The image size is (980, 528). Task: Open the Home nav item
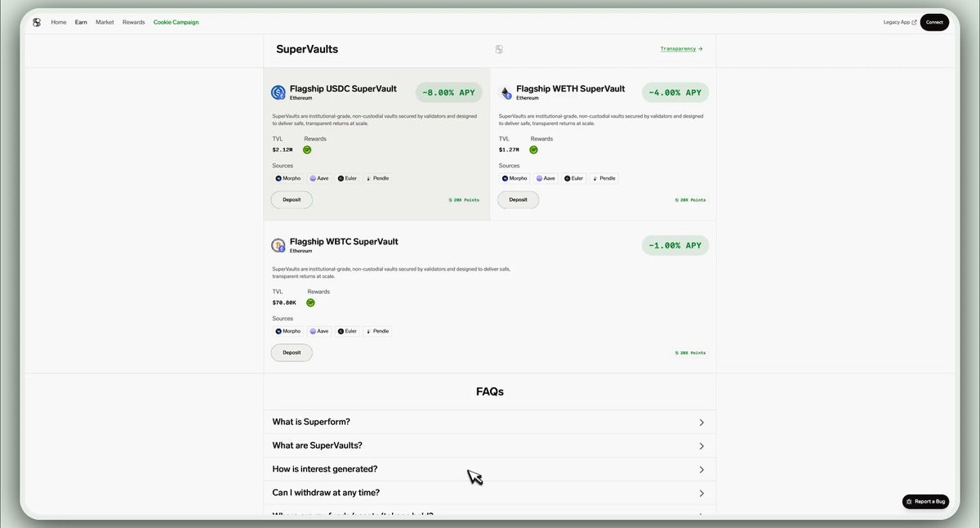59,22
